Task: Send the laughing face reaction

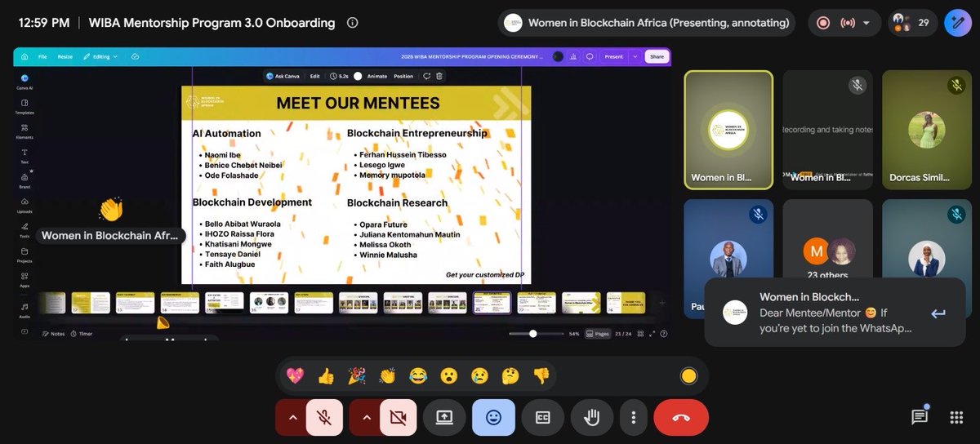Action: pos(418,376)
